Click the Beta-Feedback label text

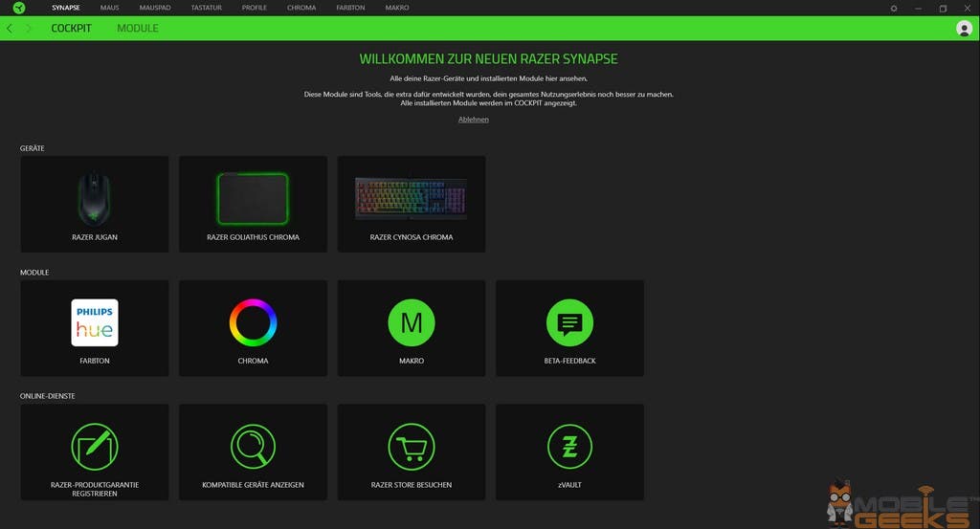tap(570, 361)
